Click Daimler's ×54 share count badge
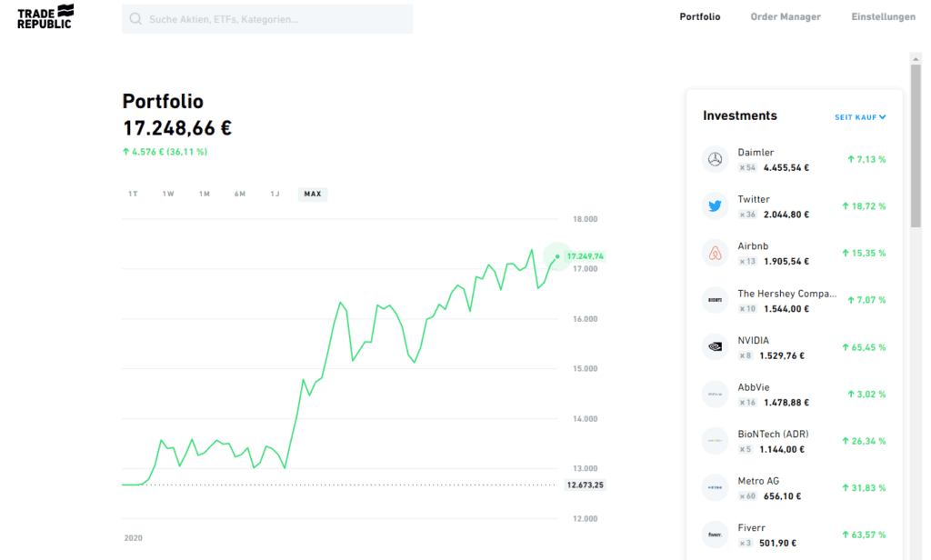Image resolution: width=931 pixels, height=560 pixels. tap(747, 167)
